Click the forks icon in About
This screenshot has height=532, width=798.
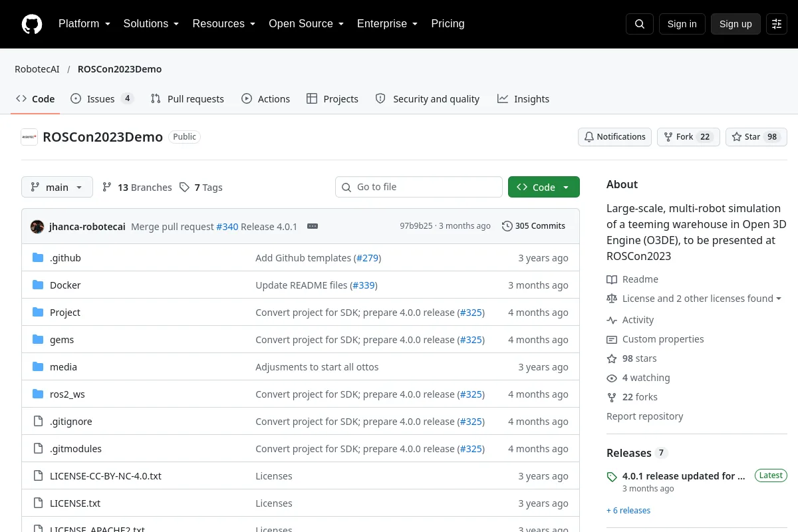coord(612,397)
